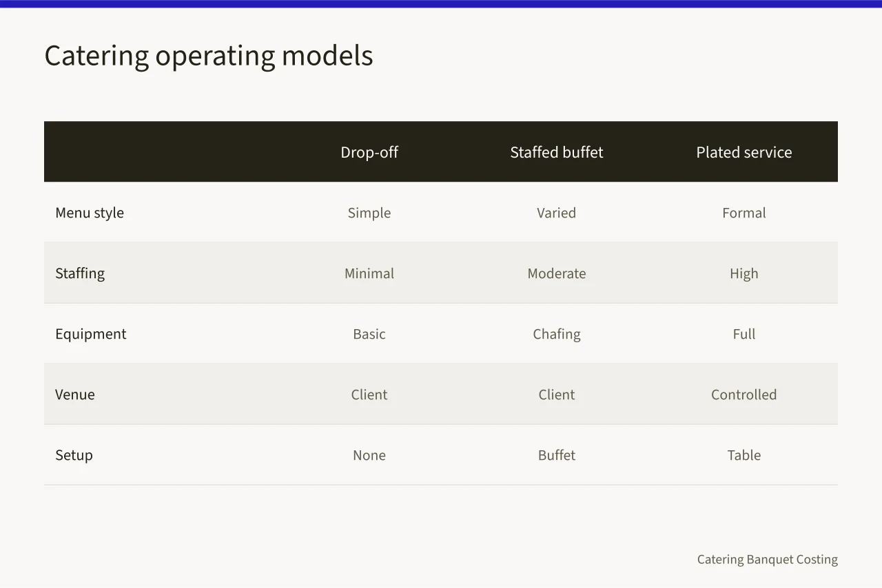Click the "Table" setup cell

point(744,455)
